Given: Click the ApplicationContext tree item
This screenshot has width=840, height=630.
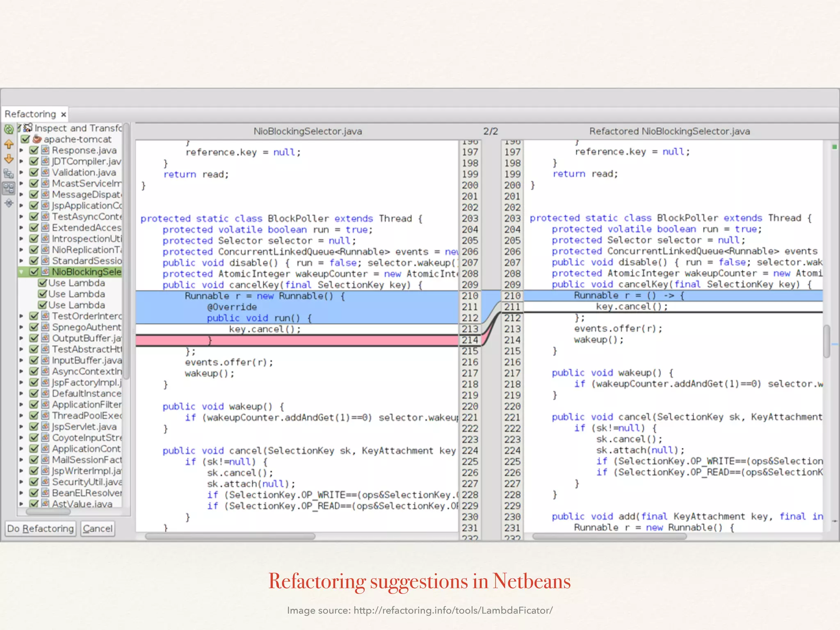Looking at the screenshot, I should coord(86,449).
